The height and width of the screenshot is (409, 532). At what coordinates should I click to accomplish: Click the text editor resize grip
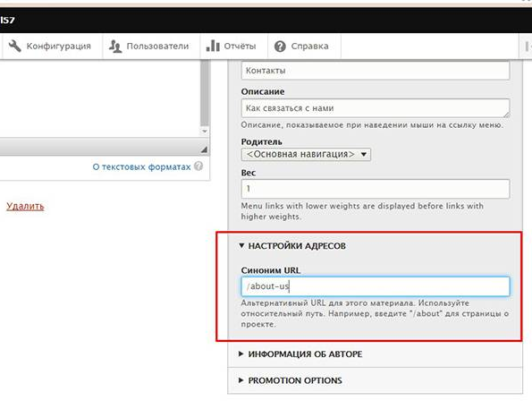(x=204, y=149)
